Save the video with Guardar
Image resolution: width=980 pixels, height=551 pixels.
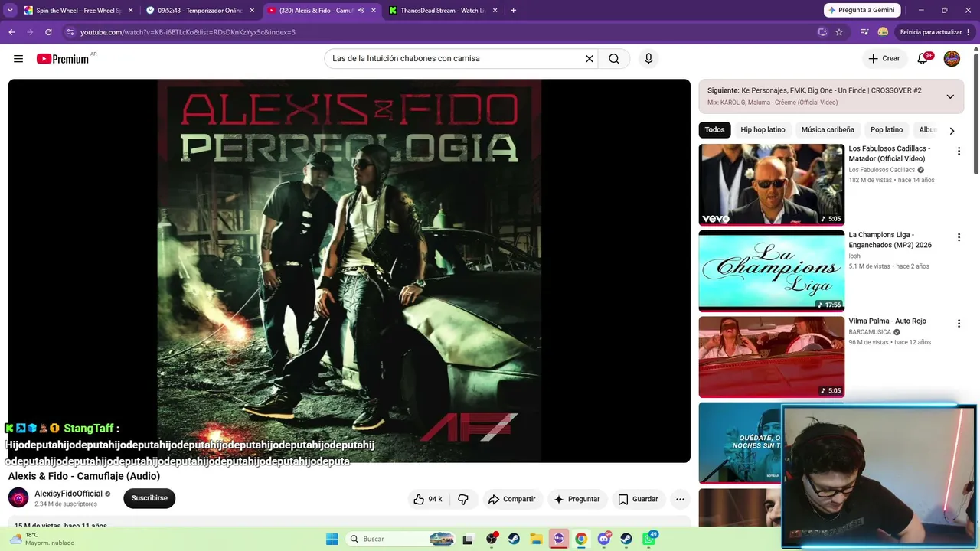(x=638, y=499)
